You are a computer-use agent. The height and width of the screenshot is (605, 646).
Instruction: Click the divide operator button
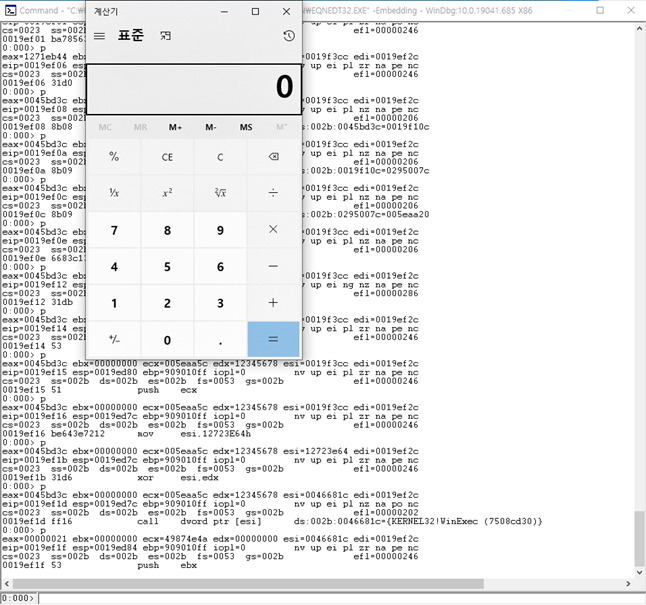click(x=273, y=193)
